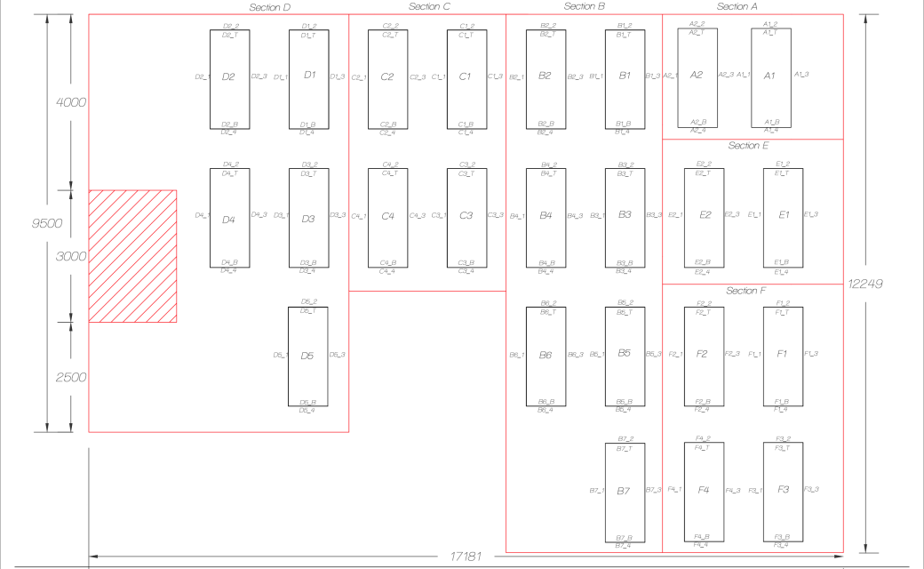Select the center label of block B6
This screenshot has width=924, height=569.
545,355
